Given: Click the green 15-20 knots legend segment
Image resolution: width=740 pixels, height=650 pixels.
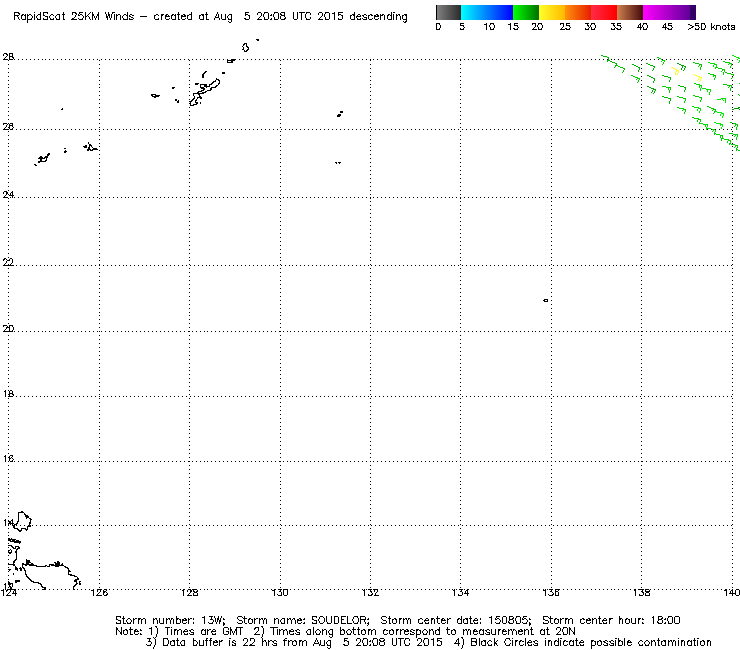Looking at the screenshot, I should tap(526, 12).
